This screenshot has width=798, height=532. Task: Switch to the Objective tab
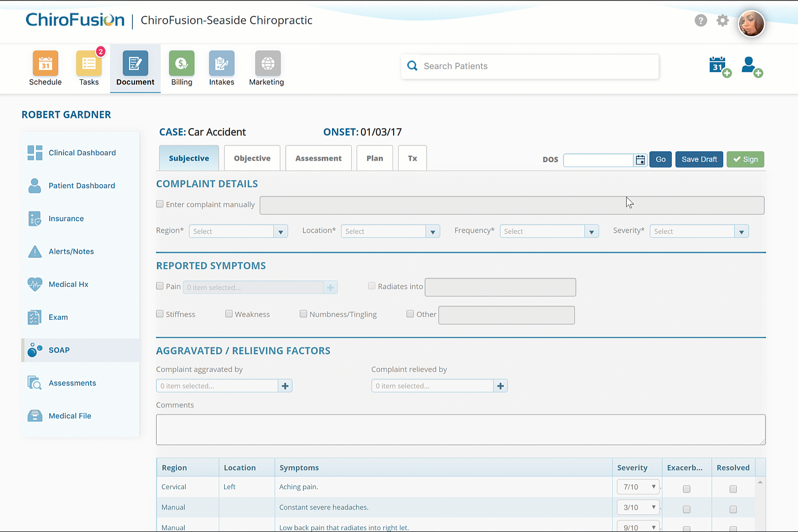pyautogui.click(x=252, y=158)
